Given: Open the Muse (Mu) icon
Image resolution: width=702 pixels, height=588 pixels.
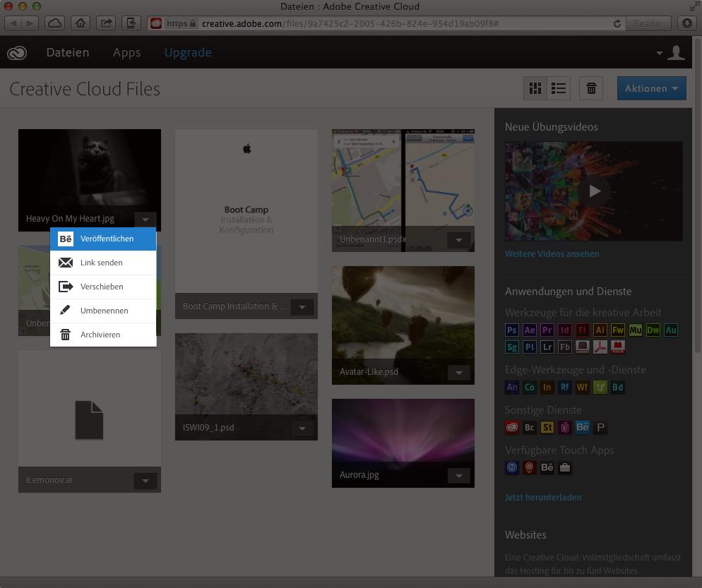Looking at the screenshot, I should point(636,330).
